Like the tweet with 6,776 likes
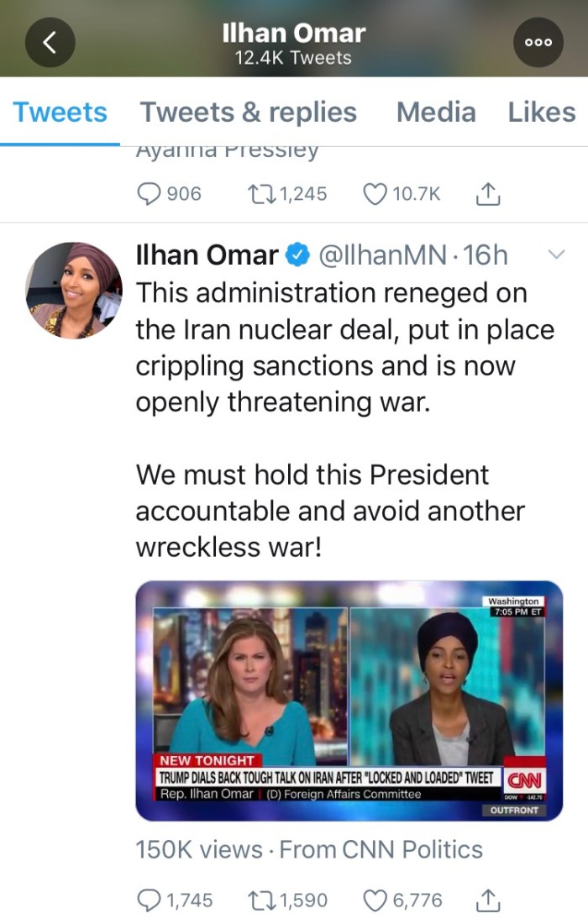 (x=375, y=900)
